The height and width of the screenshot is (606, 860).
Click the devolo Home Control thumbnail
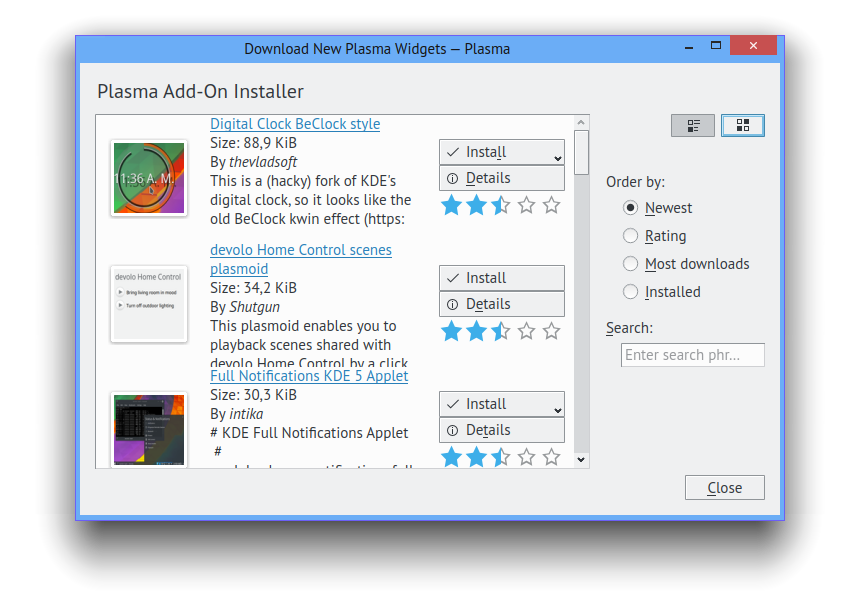[149, 304]
